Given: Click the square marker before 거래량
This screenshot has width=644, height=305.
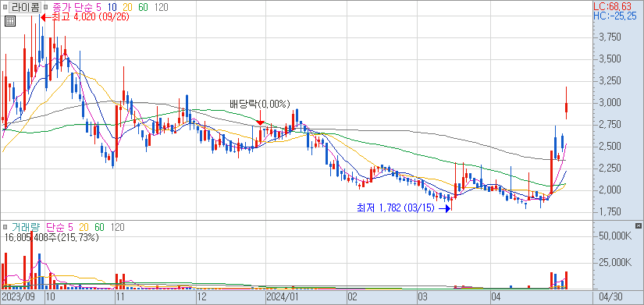Looking at the screenshot, I should click(5, 226).
